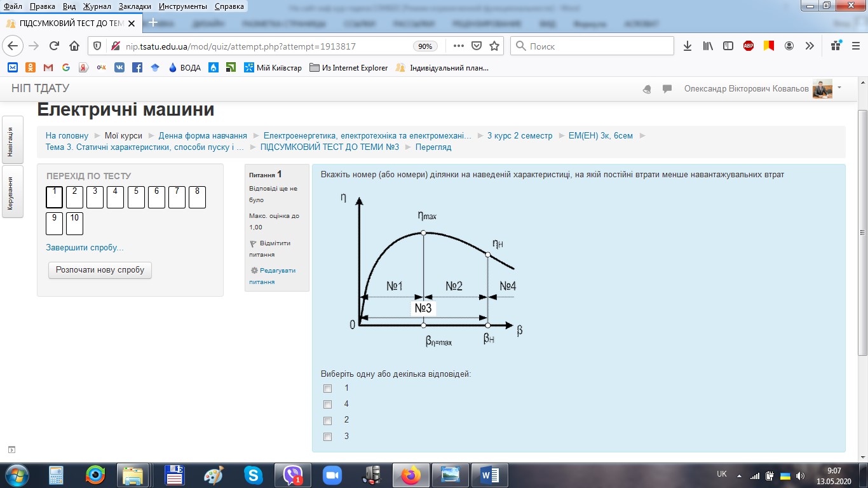The width and height of the screenshot is (868, 488).
Task: Open the Журнал menu
Action: tap(97, 6)
